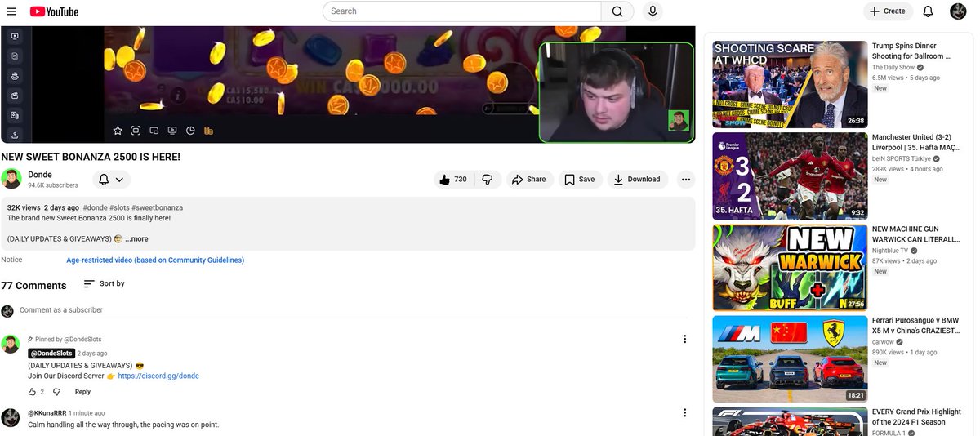
Task: Open The Daily Show channel name
Action: pos(893,67)
